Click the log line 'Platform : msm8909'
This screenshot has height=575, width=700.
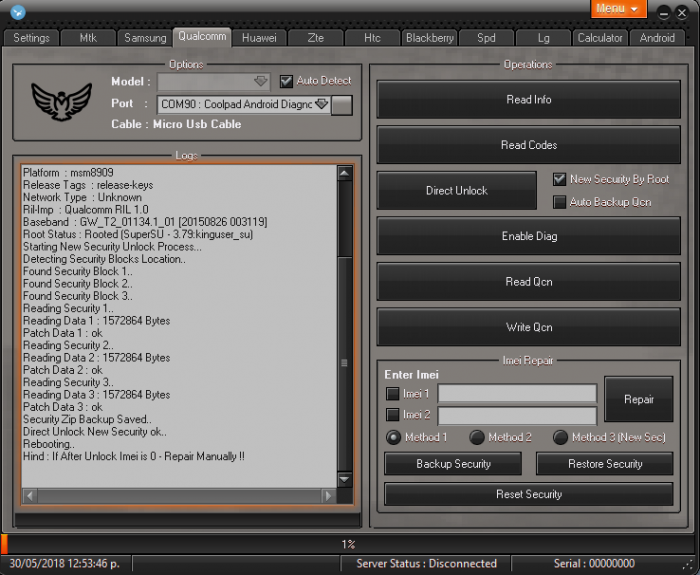tap(68, 173)
